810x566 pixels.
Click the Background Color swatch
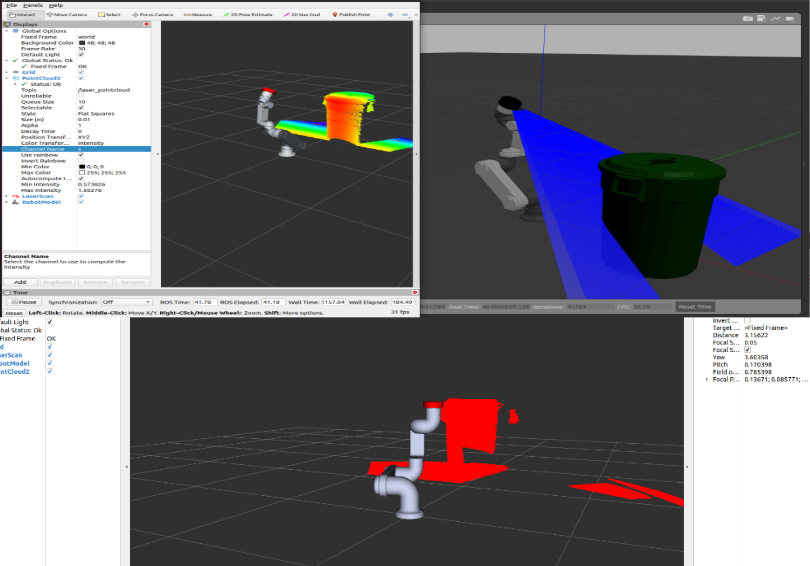coord(82,43)
